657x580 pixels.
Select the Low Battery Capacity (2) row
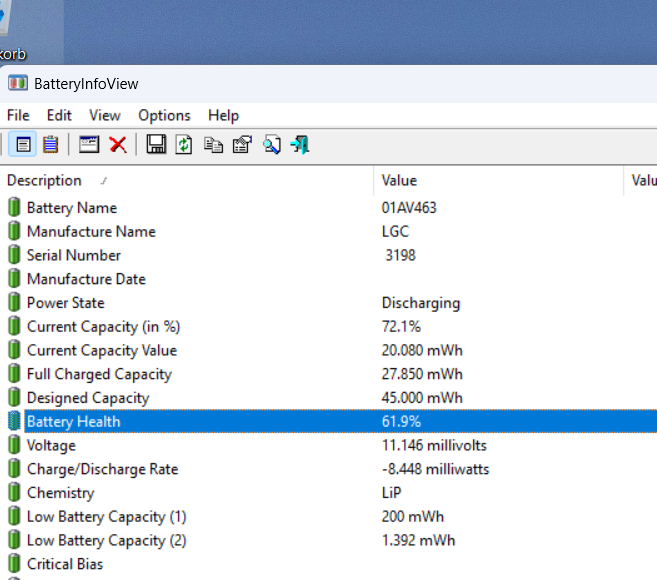pos(328,540)
